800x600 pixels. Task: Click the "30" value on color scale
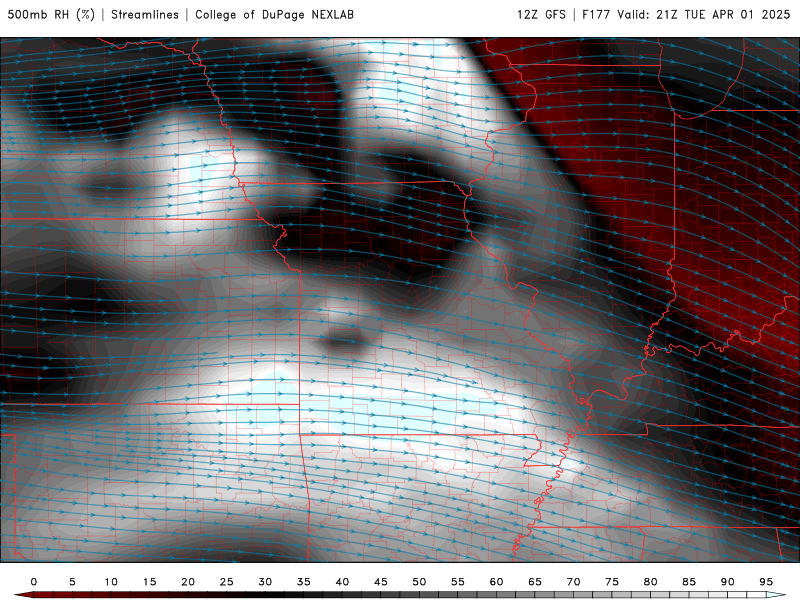pos(265,582)
